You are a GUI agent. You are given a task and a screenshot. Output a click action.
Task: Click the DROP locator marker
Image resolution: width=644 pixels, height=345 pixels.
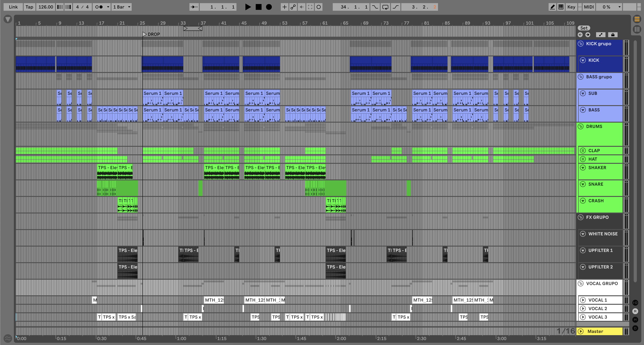pyautogui.click(x=144, y=34)
